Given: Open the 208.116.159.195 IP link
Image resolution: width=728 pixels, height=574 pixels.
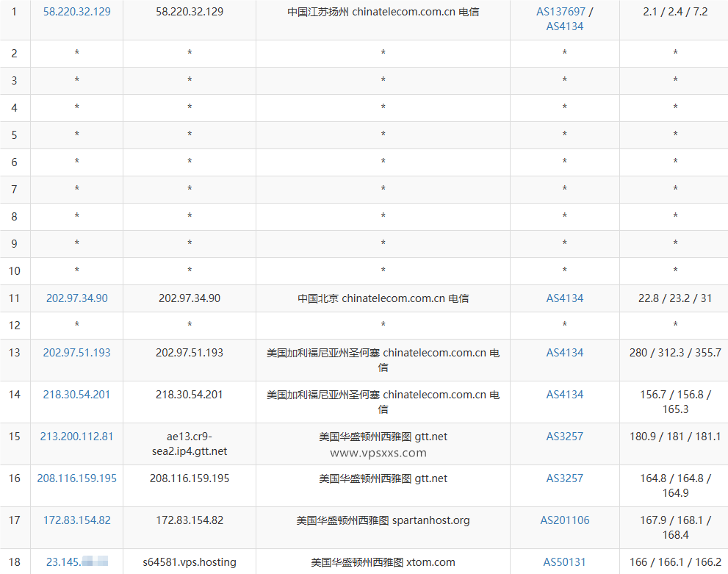Looking at the screenshot, I should click(76, 478).
